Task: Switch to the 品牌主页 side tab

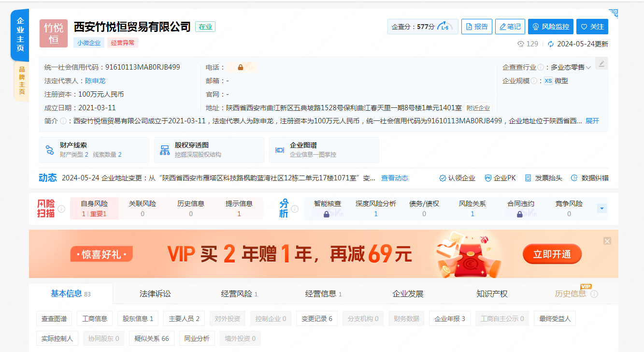Action: [22, 81]
